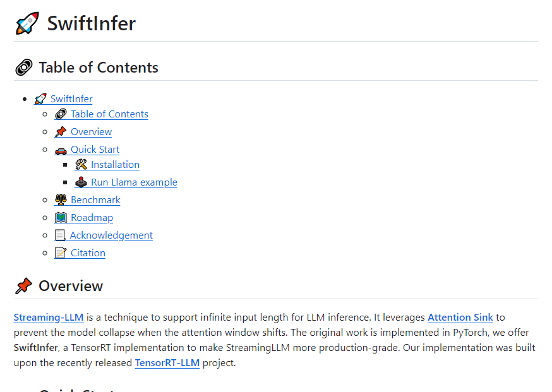This screenshot has width=552, height=392.
Task: Jump to Table of Contents link
Action: (109, 114)
